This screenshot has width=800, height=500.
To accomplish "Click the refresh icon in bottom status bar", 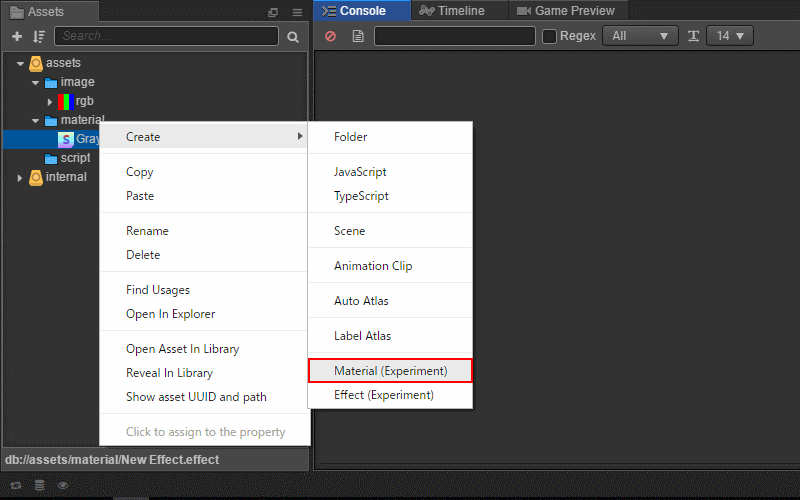I will click(16, 485).
